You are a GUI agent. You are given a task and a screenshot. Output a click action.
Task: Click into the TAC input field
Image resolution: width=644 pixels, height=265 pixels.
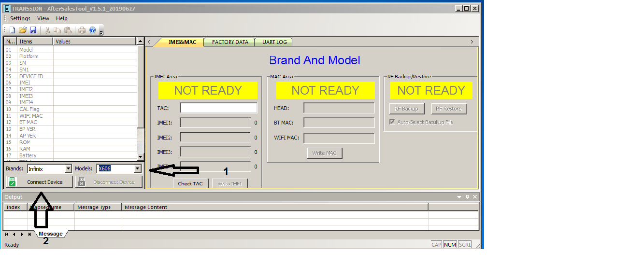point(218,108)
